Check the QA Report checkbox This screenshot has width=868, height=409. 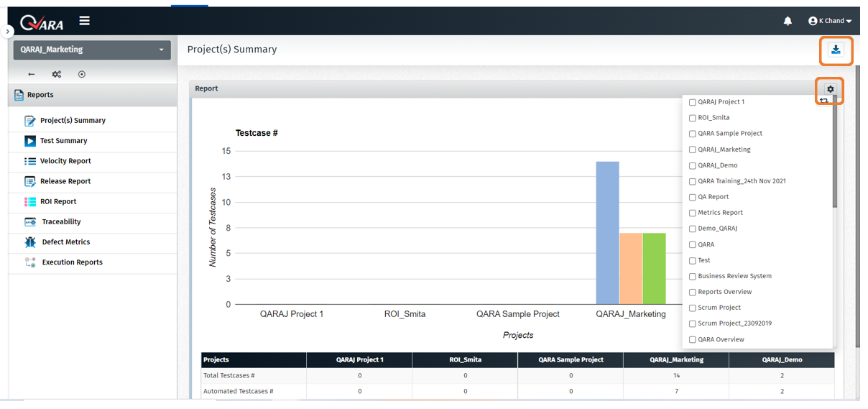[x=692, y=197]
